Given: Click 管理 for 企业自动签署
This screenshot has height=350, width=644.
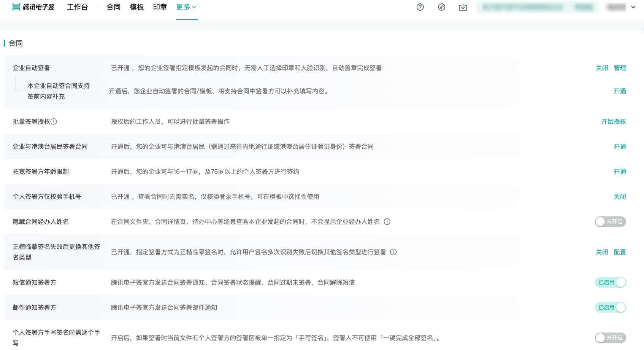Looking at the screenshot, I should click(620, 68).
